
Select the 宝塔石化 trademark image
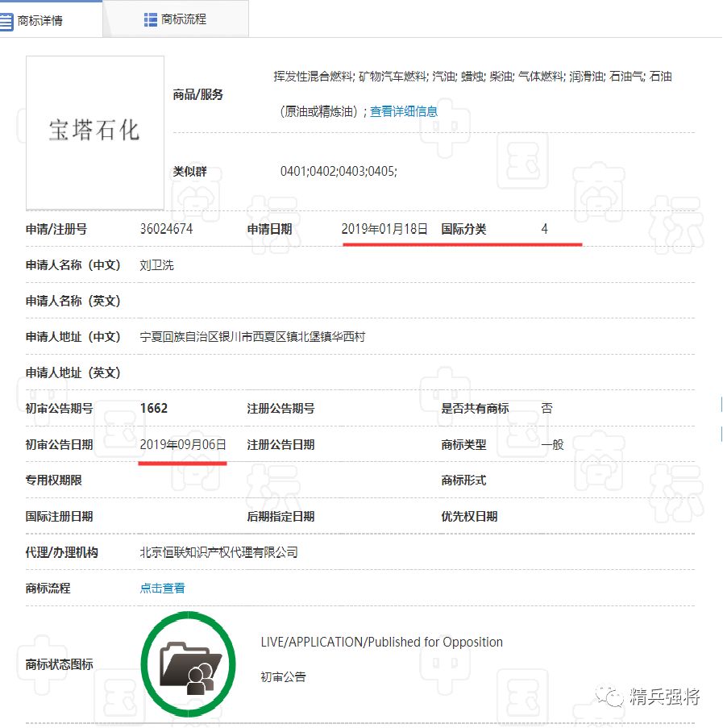tap(94, 132)
